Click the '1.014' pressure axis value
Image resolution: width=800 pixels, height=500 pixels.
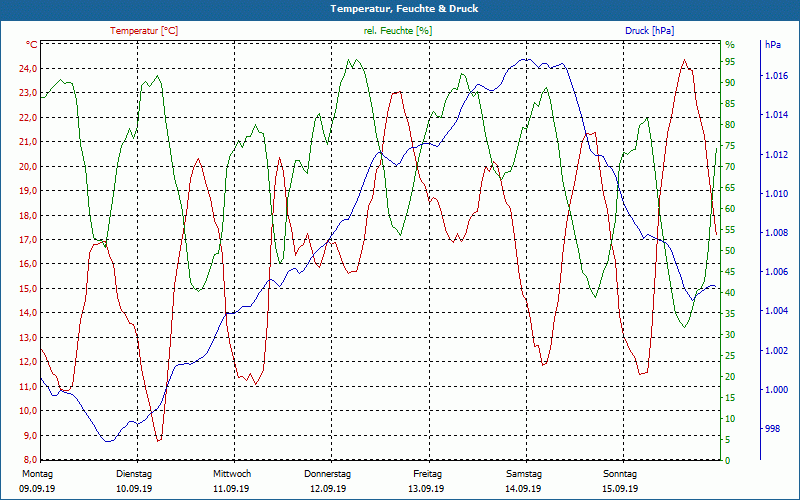776,115
